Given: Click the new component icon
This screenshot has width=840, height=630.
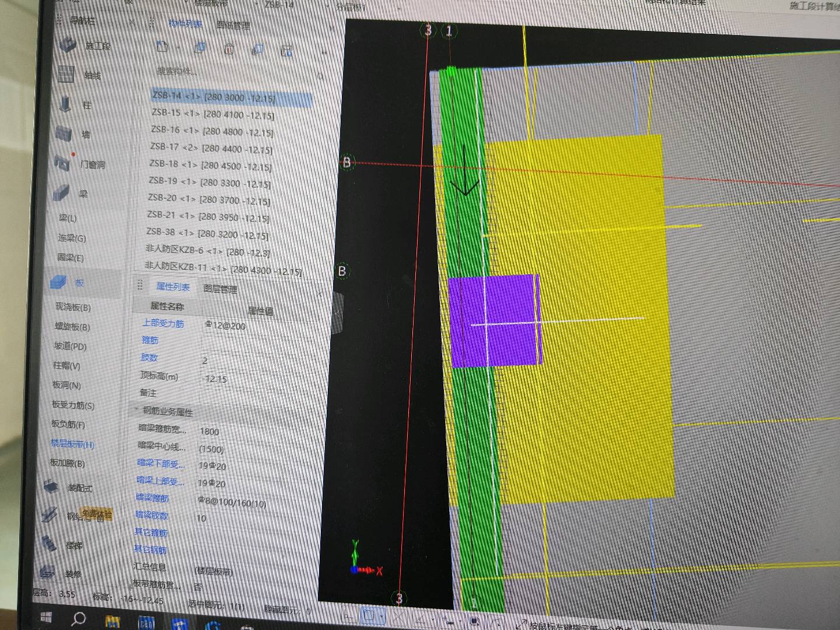Looking at the screenshot, I should pos(162,47).
